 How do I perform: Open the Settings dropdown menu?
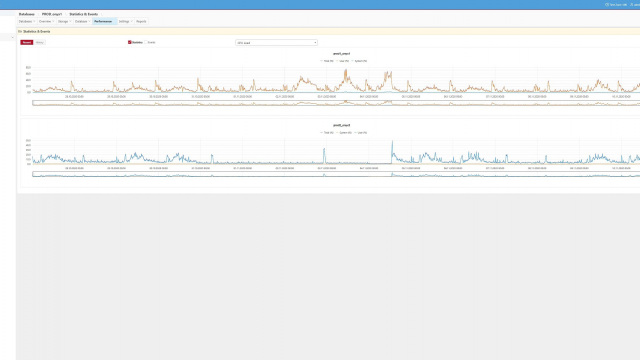(125, 21)
